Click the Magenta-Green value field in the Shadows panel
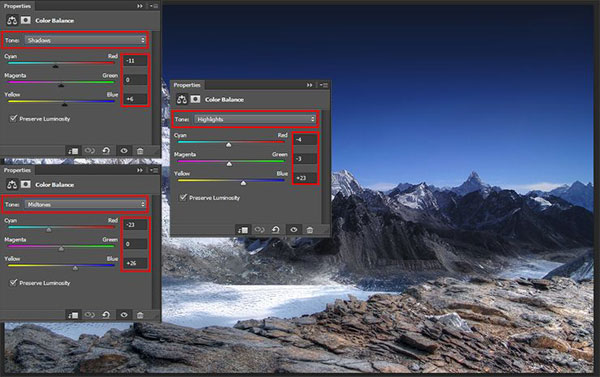Image resolution: width=600 pixels, height=377 pixels. [x=135, y=80]
